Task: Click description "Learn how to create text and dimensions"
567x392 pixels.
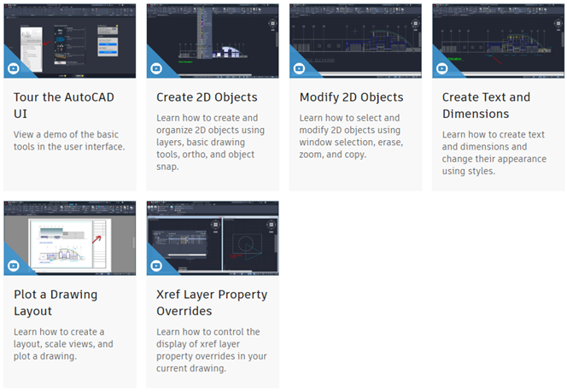Action: tap(494, 153)
